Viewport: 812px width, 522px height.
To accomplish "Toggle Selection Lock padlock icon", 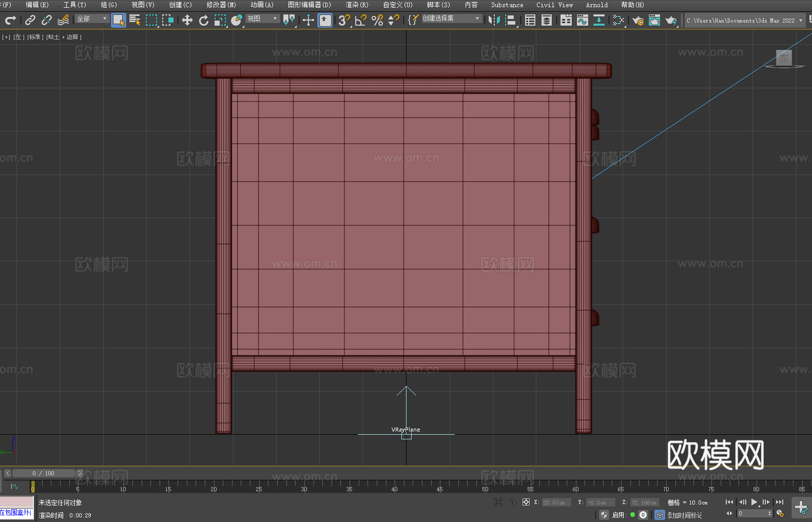I will (x=512, y=502).
